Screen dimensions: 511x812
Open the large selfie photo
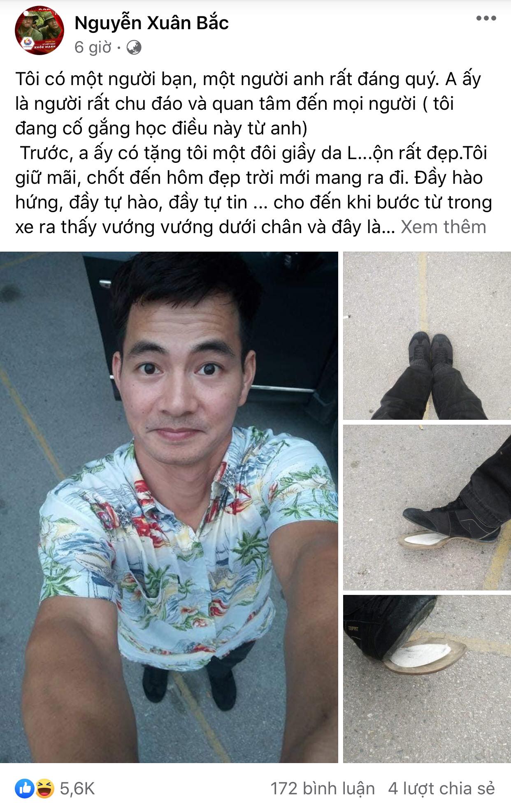click(169, 507)
